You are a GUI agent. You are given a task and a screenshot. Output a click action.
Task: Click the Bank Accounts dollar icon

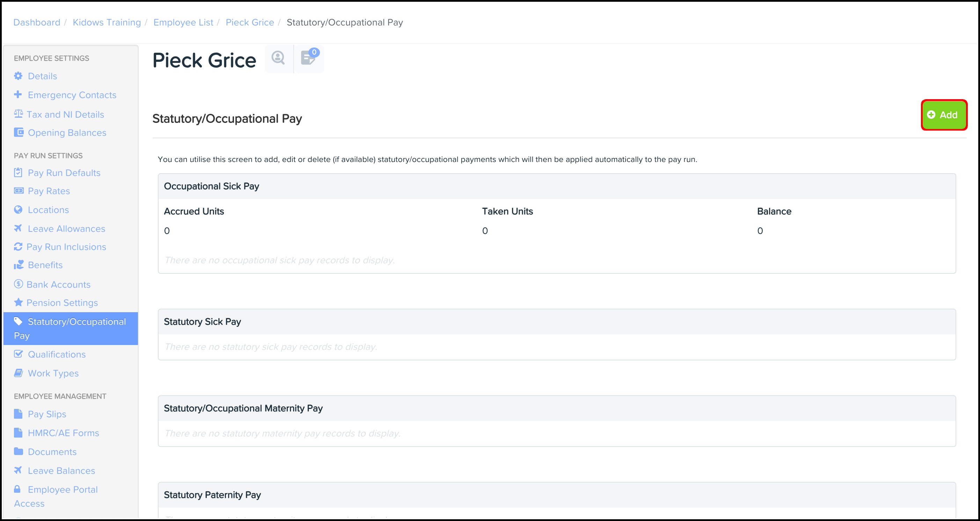[x=18, y=284]
